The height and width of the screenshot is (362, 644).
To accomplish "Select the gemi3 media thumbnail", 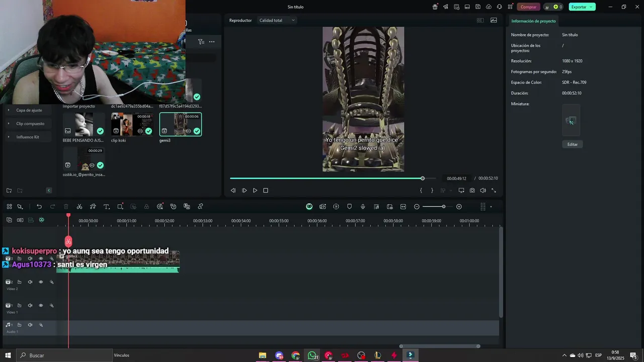I will pos(181,124).
